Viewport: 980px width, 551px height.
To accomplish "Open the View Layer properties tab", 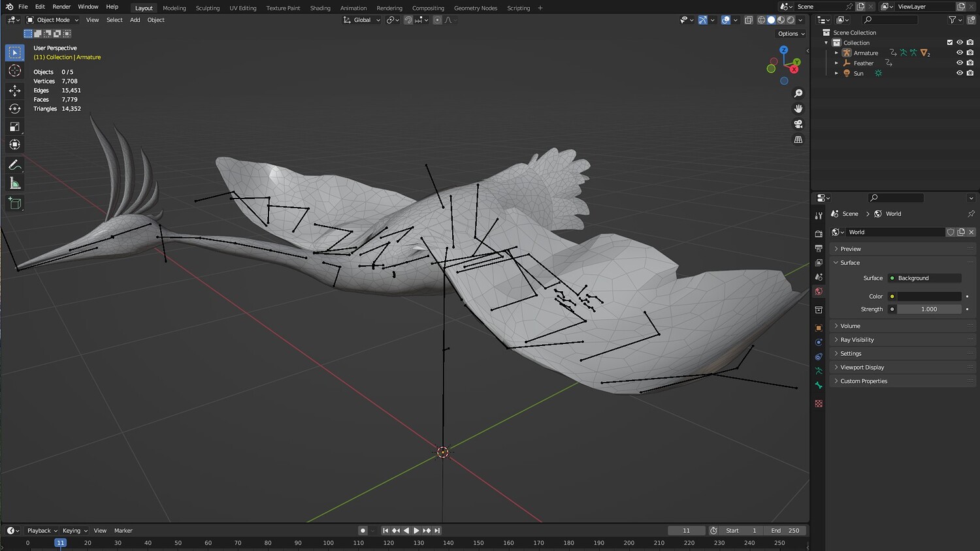I will click(819, 262).
